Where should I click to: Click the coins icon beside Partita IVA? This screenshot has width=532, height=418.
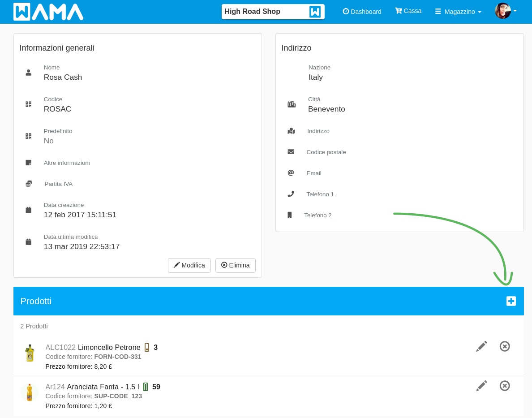pos(29,184)
